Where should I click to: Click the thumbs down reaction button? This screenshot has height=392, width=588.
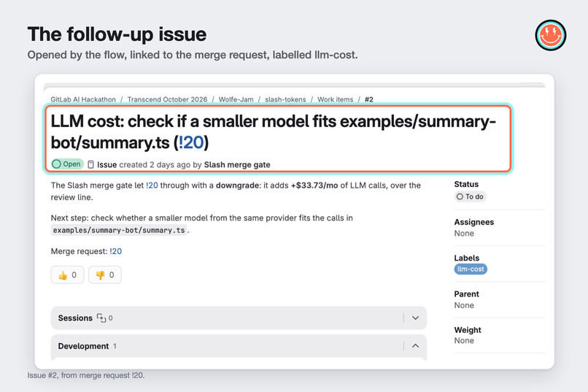coord(105,275)
